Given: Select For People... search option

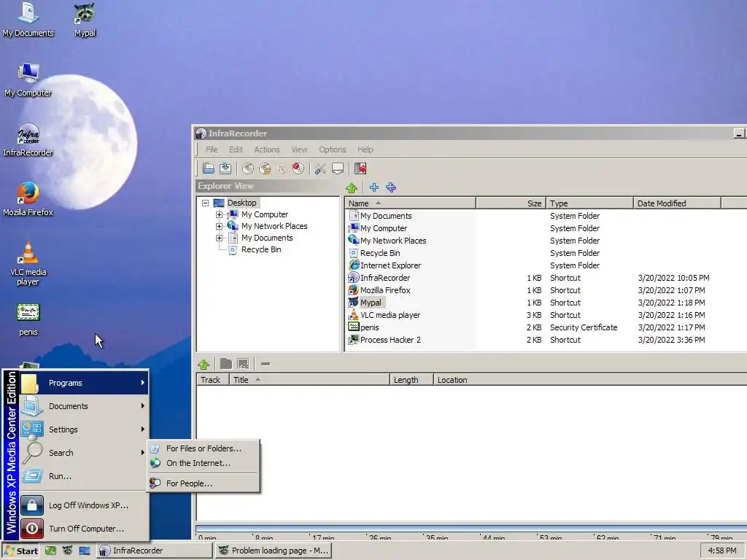Looking at the screenshot, I should (x=204, y=483).
